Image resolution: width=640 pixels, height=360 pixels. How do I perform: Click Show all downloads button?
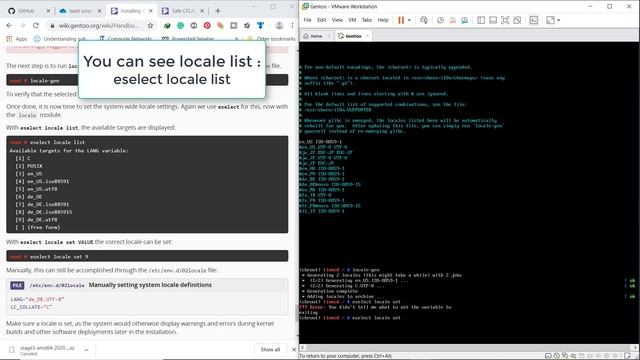(270, 350)
